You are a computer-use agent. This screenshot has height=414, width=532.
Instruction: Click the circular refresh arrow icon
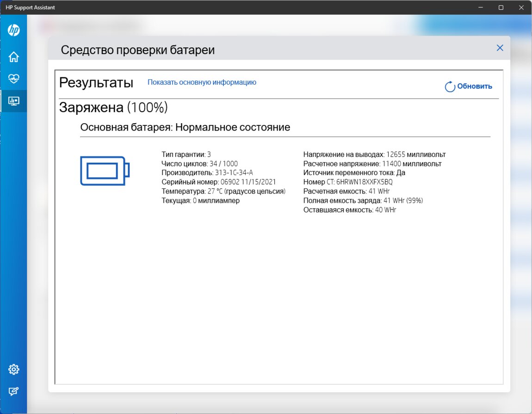point(450,87)
